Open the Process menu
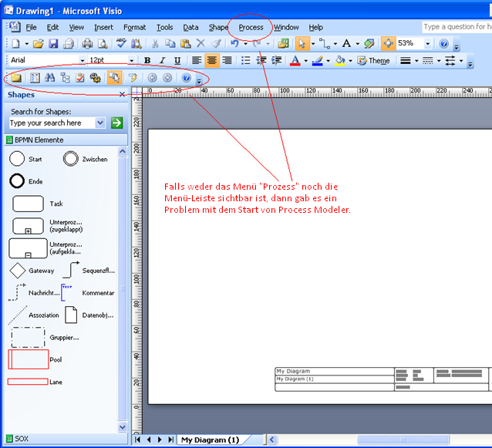Image resolution: width=492 pixels, height=448 pixels. [x=251, y=28]
